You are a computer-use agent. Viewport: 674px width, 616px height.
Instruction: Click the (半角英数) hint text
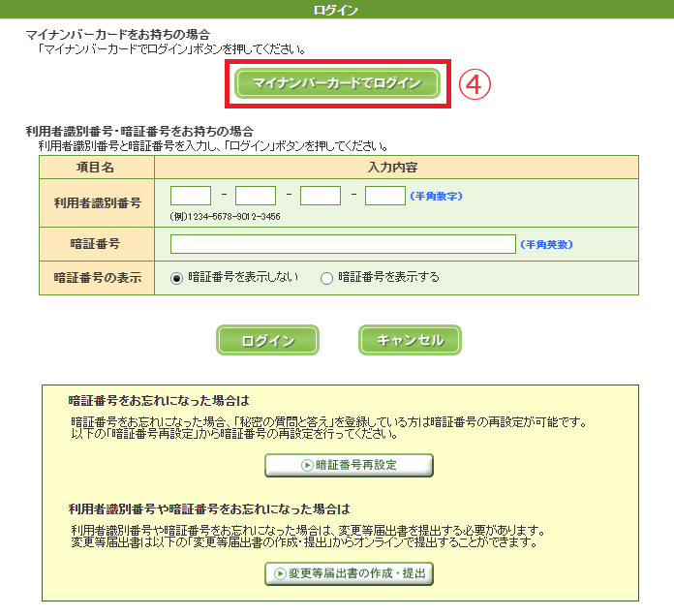(x=546, y=245)
